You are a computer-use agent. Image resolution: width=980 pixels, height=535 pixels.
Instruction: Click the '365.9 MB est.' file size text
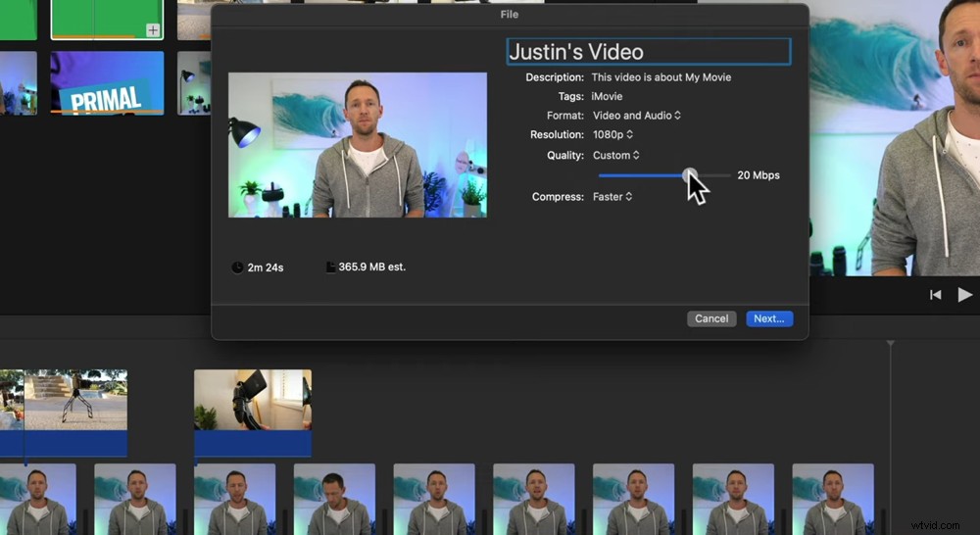pyautogui.click(x=371, y=267)
